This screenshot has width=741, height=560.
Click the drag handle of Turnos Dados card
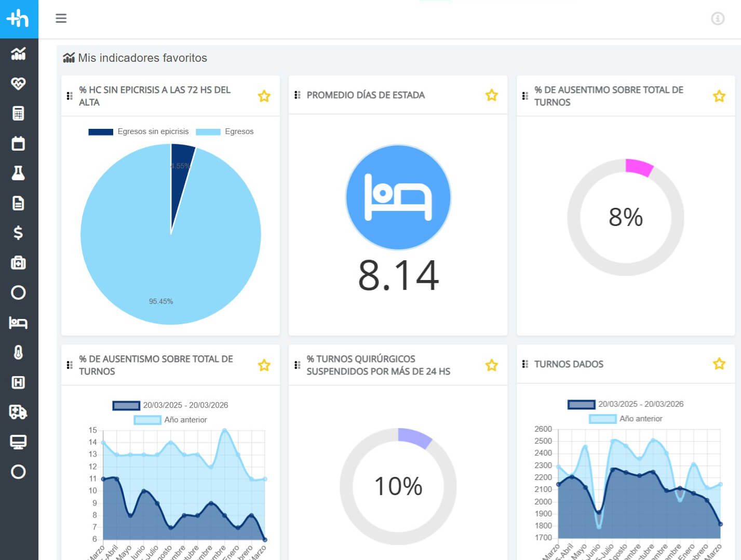point(525,364)
